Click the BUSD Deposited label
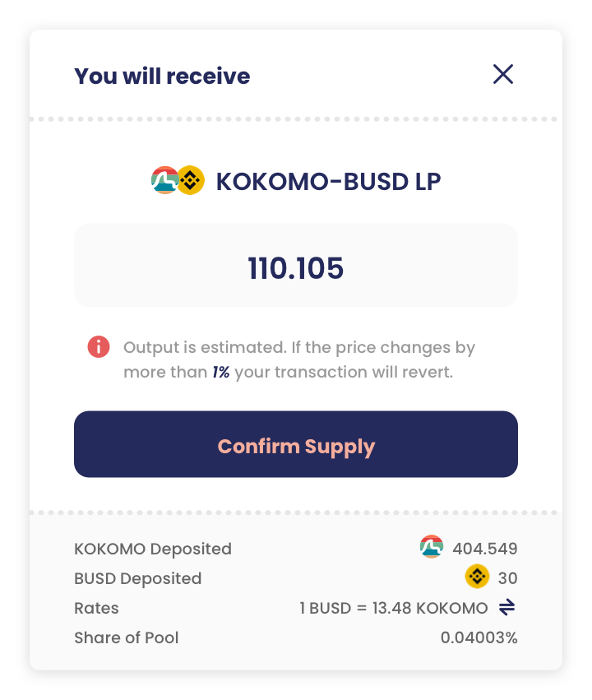The width and height of the screenshot is (592, 700). 138,578
